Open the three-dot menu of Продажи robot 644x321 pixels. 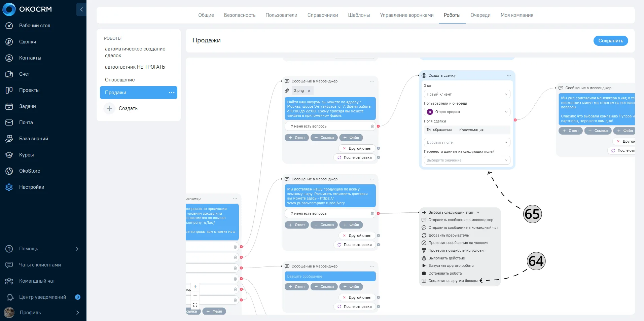tap(172, 93)
